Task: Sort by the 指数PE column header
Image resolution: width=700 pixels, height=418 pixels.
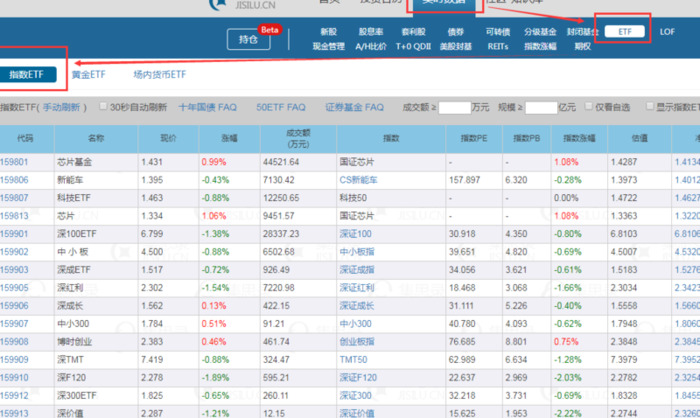Action: click(x=474, y=138)
